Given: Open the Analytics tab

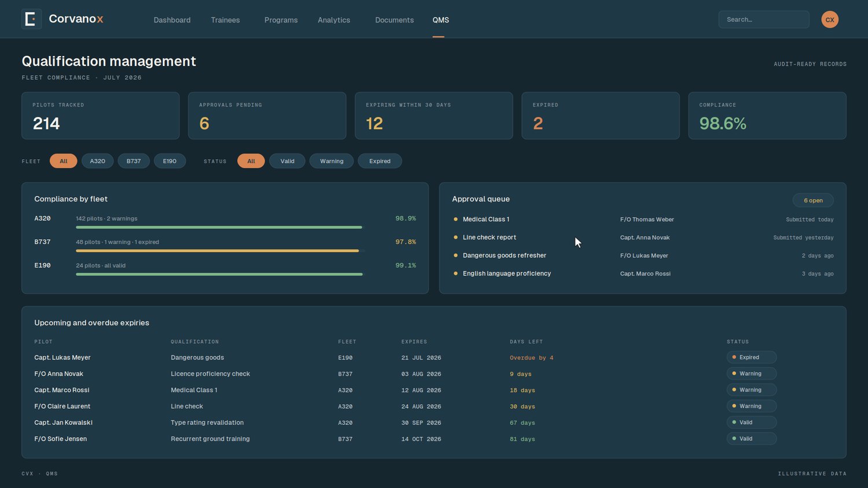Looking at the screenshot, I should pos(334,20).
